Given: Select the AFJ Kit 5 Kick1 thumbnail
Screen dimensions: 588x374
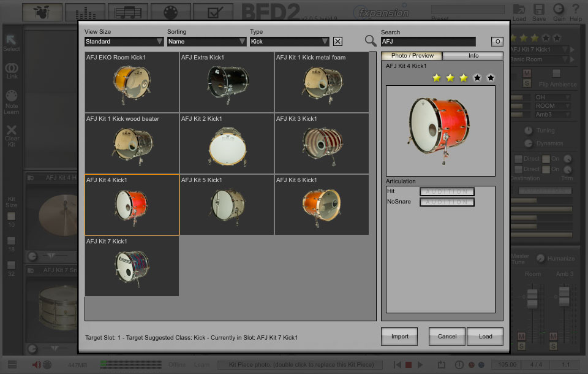Looking at the screenshot, I should [227, 205].
